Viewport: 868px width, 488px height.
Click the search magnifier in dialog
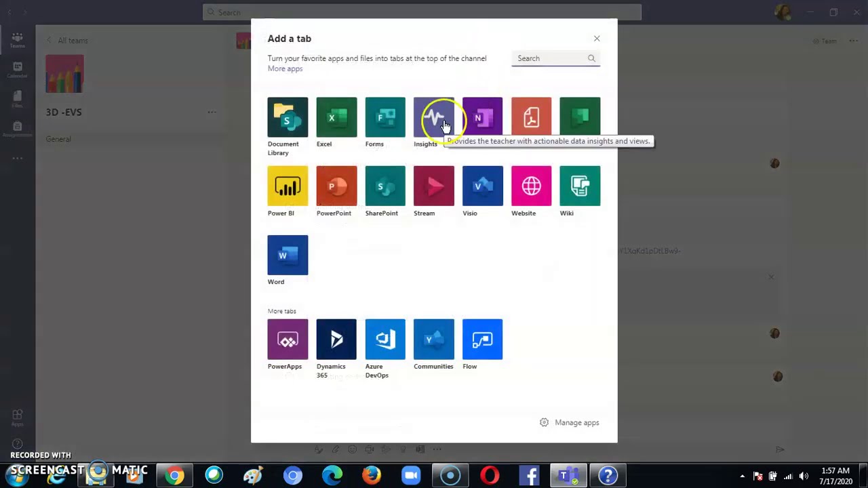click(x=591, y=58)
